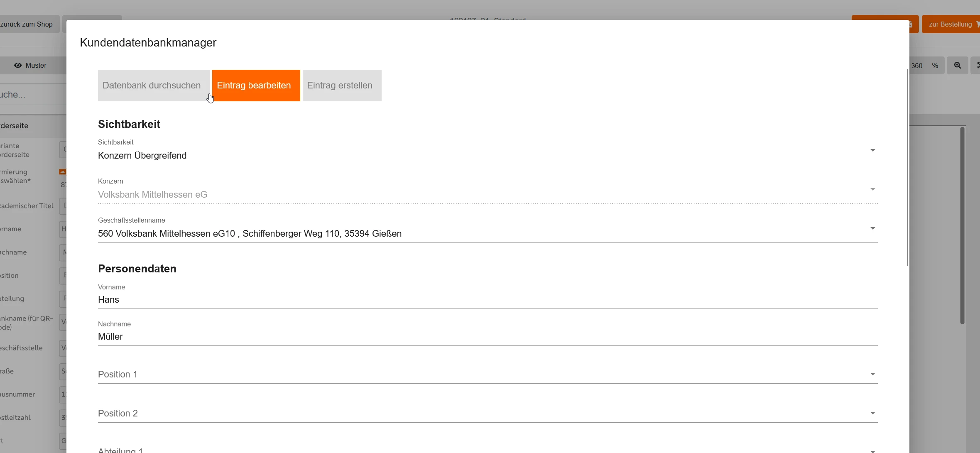The height and width of the screenshot is (453, 980).
Task: Switch to Datenbank durchsuchen tab
Action: point(152,86)
